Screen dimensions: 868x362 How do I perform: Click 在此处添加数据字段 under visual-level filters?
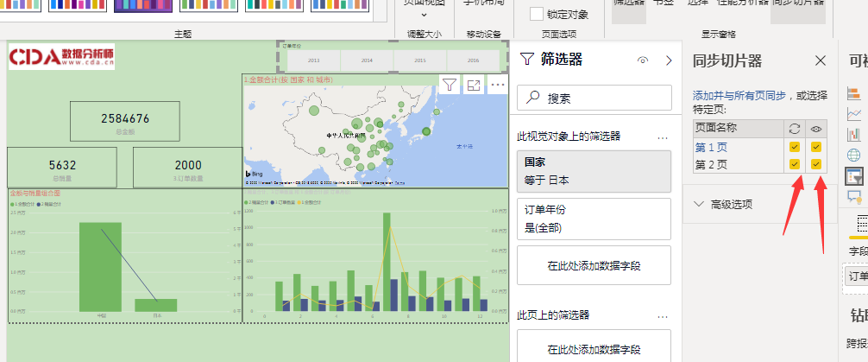tap(594, 265)
